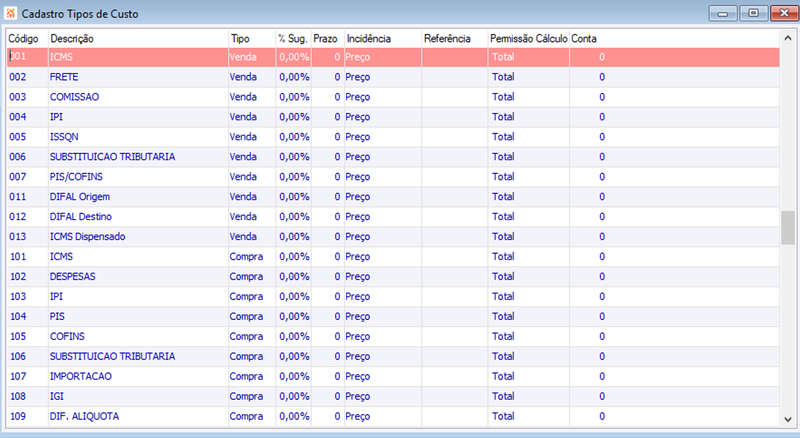Click the vertical scrollbar thumb
Image resolution: width=800 pixels, height=438 pixels.
pos(787,228)
